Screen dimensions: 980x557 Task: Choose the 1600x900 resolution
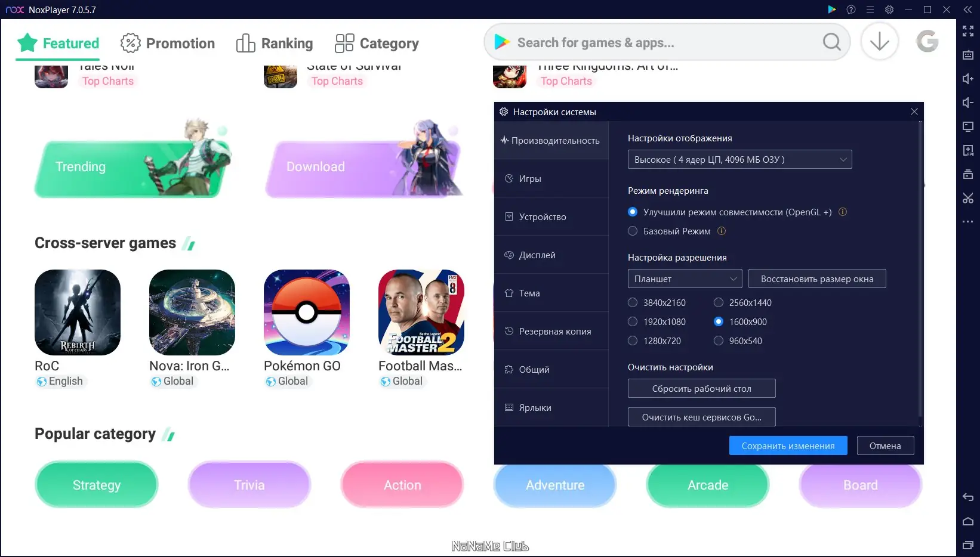[x=719, y=321]
